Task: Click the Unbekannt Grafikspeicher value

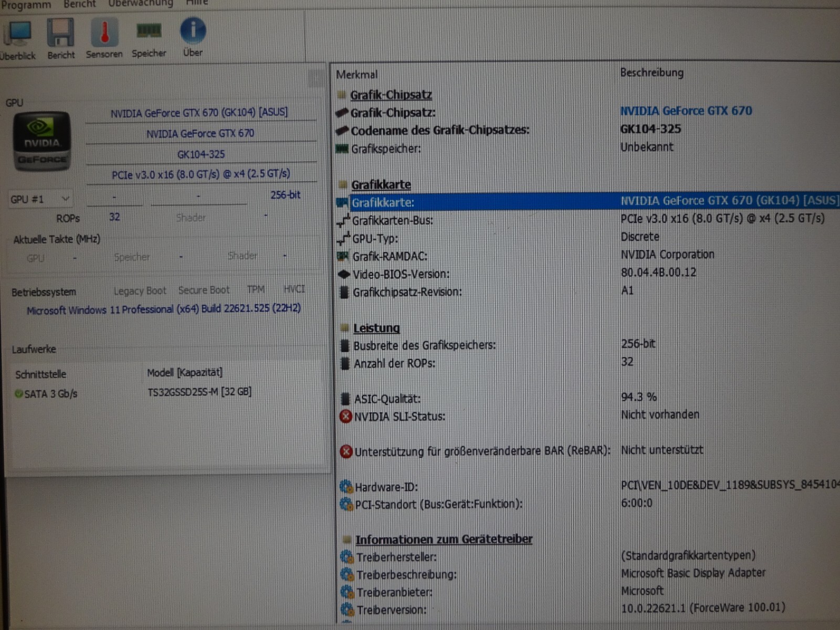Action: tap(647, 147)
